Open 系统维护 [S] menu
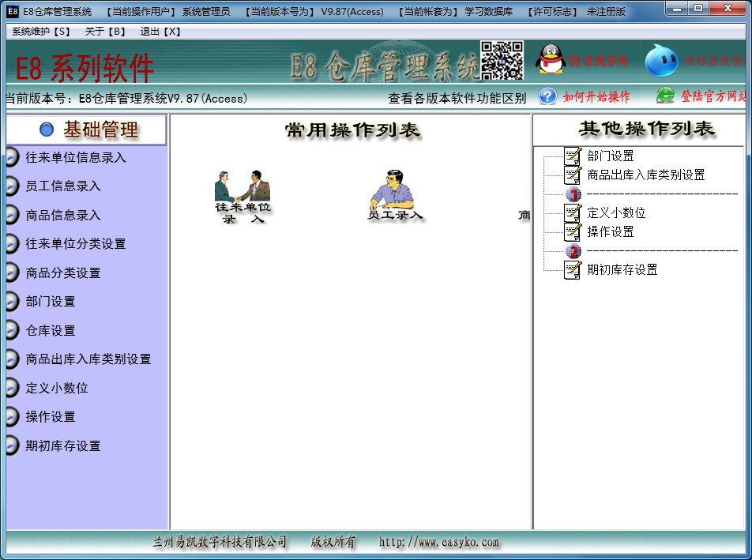The width and height of the screenshot is (752, 560). [x=41, y=32]
